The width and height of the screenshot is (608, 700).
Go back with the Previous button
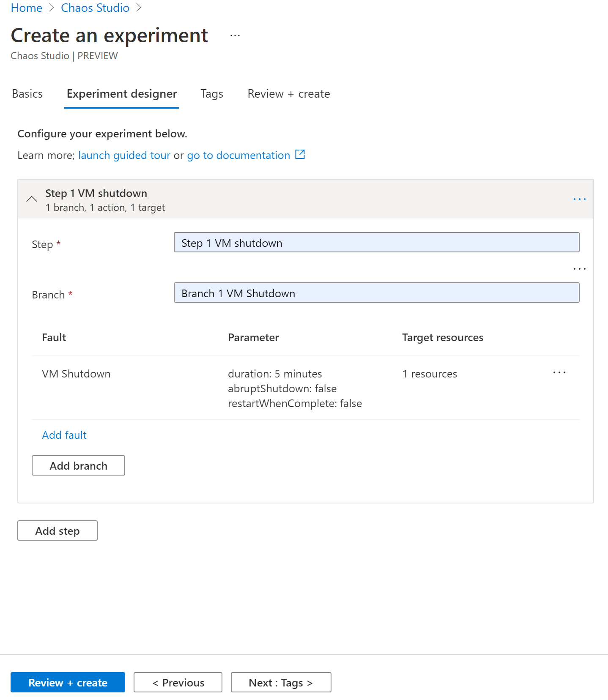click(178, 682)
